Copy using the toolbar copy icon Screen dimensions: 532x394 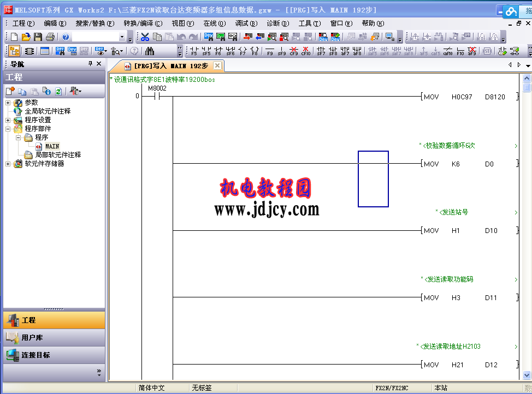[157, 37]
